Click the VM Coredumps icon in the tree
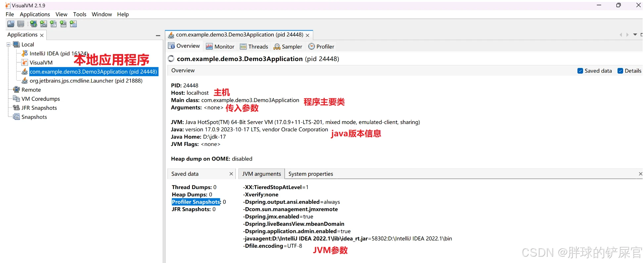The height and width of the screenshot is (263, 644). pos(17,99)
